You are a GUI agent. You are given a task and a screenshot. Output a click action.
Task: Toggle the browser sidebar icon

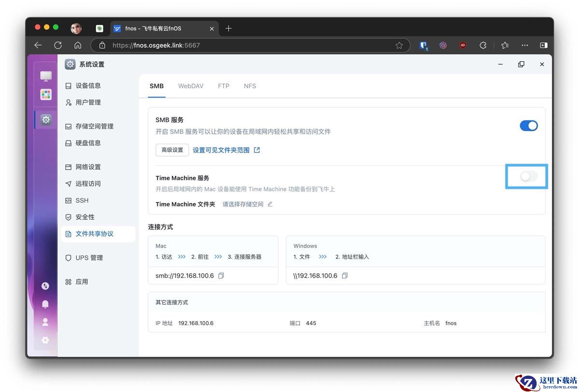pyautogui.click(x=544, y=45)
